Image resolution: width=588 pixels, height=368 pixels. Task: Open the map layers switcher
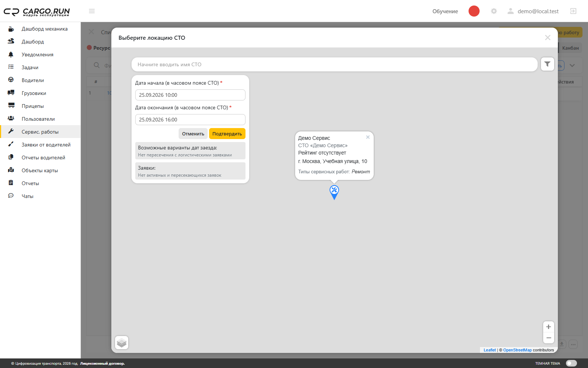coord(122,343)
